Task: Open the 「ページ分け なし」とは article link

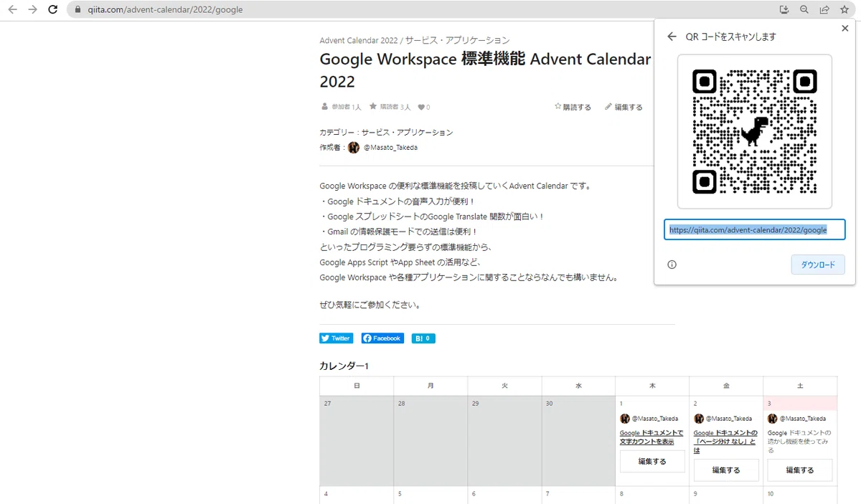Action: point(725,442)
